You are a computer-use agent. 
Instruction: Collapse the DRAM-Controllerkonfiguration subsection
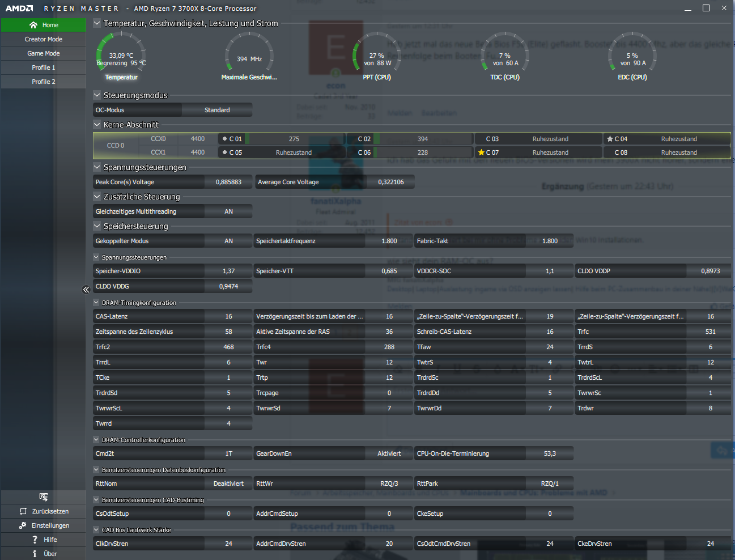tap(96, 440)
